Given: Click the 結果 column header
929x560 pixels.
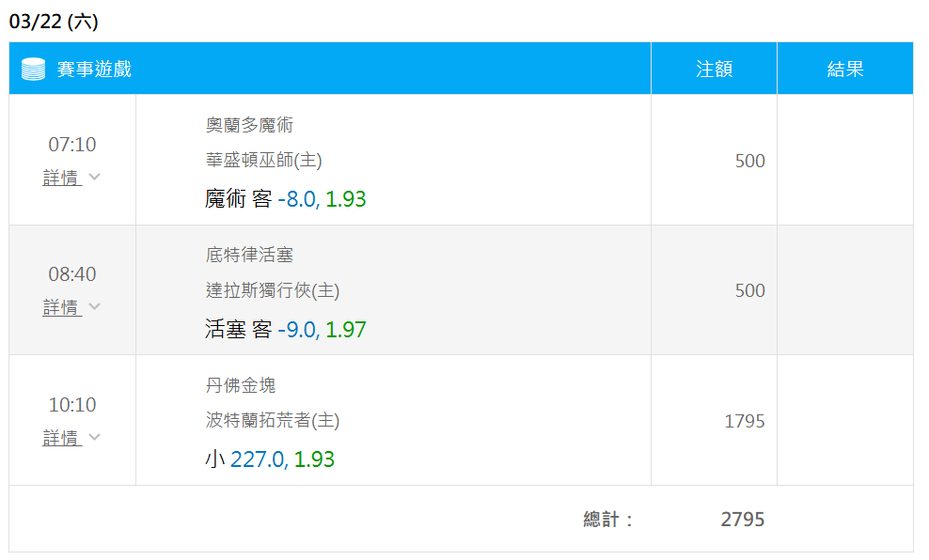Looking at the screenshot, I should 845,70.
